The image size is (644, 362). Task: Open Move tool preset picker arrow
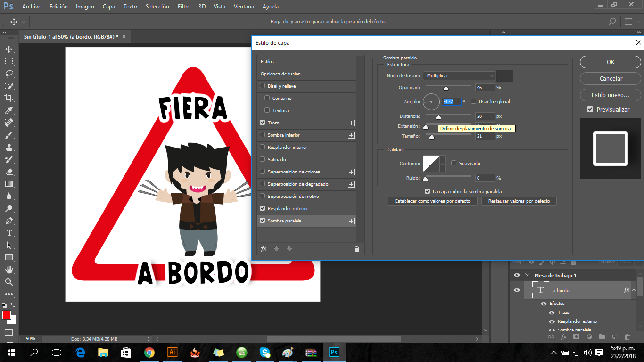click(x=23, y=22)
